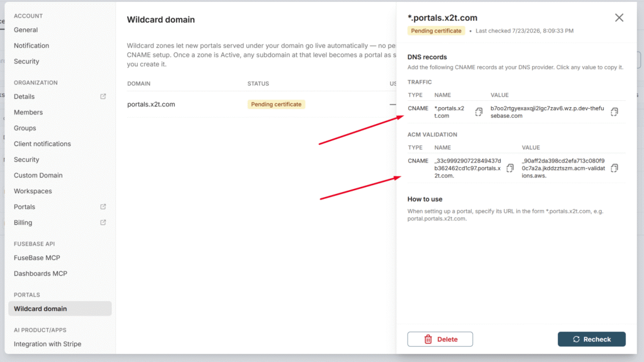Click ACM value _90aff2da398cd2efa713c080f9 to copy
The height and width of the screenshot is (362, 644).
[563, 168]
